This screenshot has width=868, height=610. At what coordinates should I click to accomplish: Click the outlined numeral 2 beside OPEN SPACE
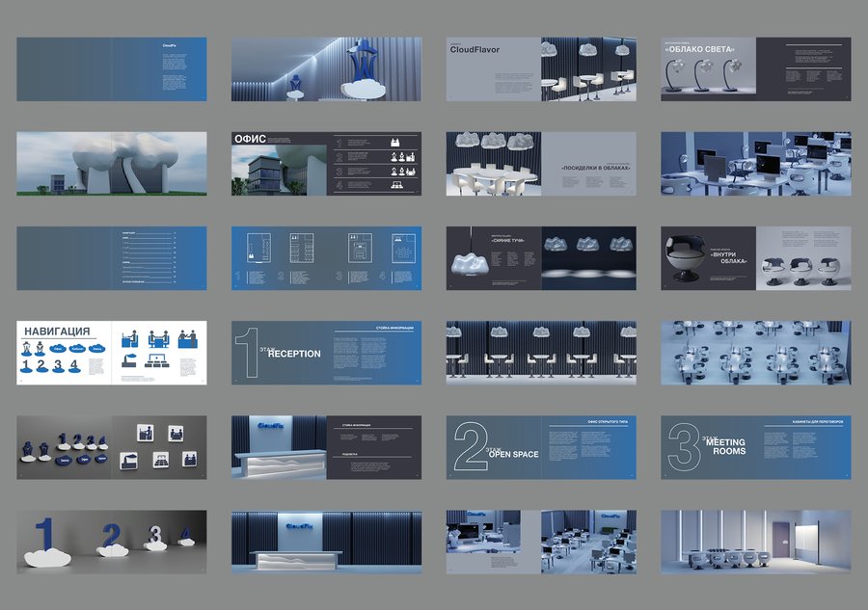pyautogui.click(x=471, y=447)
